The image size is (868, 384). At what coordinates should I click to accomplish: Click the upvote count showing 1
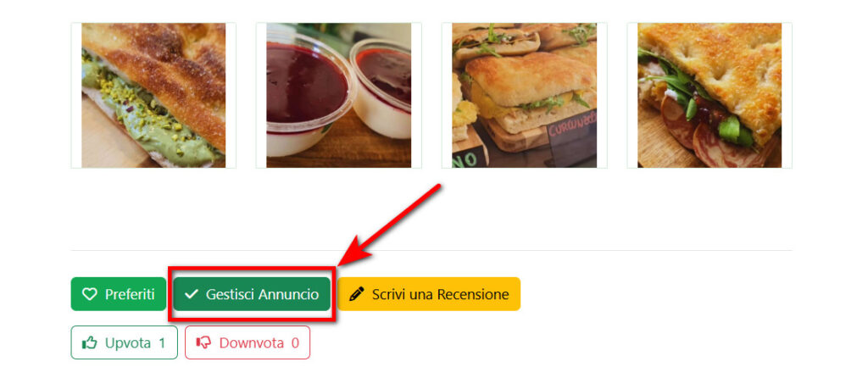162,343
